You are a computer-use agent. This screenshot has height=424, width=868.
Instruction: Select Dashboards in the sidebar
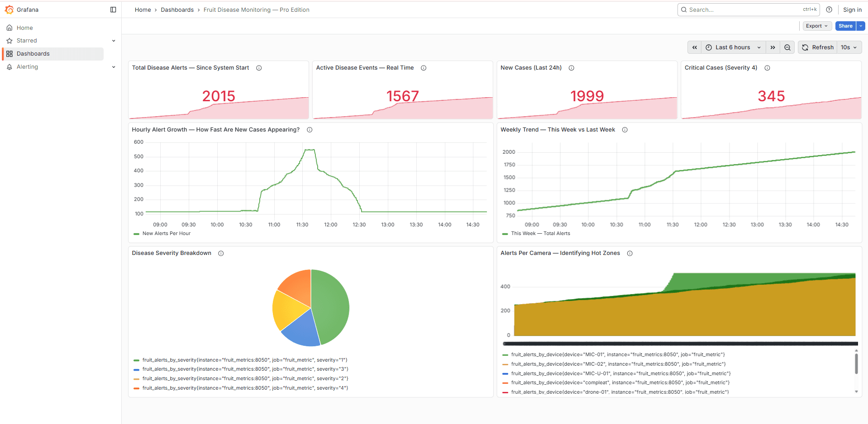[33, 54]
